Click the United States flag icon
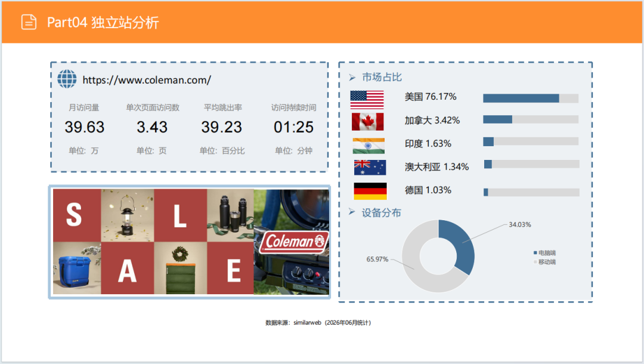Image resolution: width=644 pixels, height=364 pixels. point(367,100)
